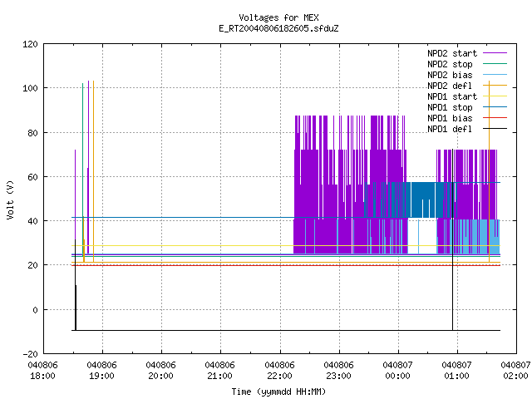Click the purple line sample beside NPD2 start
532x399 pixels.
(495, 53)
